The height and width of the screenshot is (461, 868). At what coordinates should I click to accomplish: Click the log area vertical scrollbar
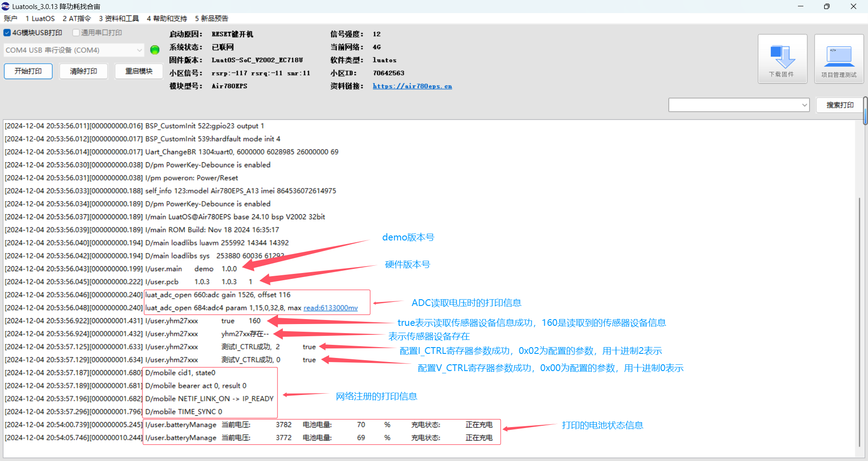coord(859,322)
